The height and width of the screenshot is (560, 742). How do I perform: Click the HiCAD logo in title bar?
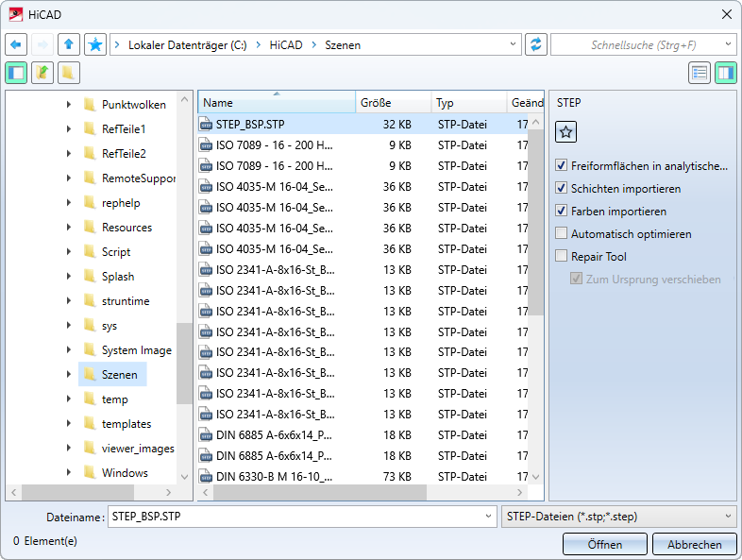click(16, 15)
